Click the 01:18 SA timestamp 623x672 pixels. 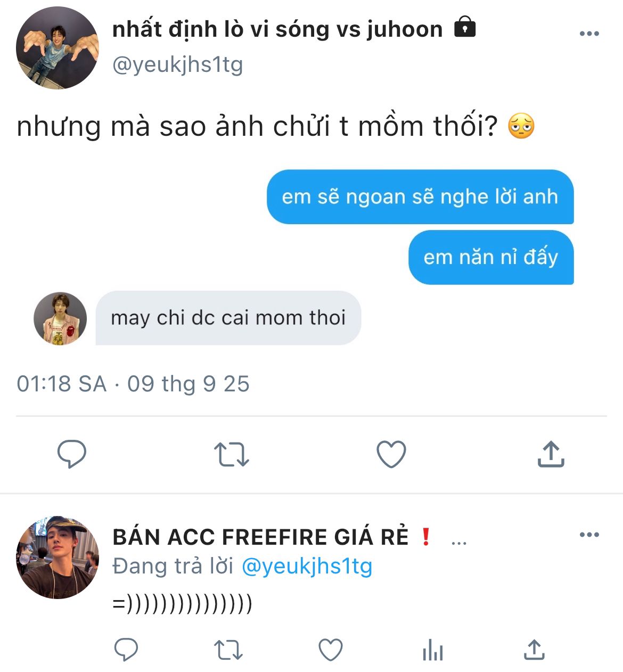pos(62,384)
